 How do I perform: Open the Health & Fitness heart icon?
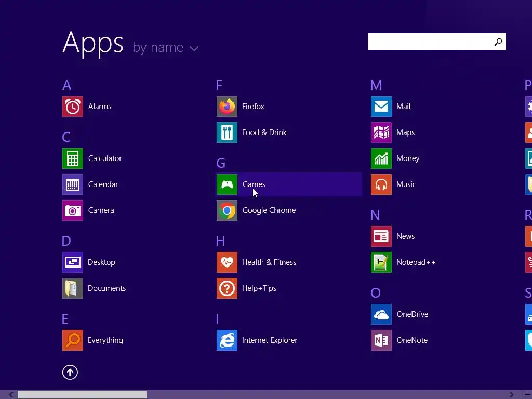tap(227, 262)
